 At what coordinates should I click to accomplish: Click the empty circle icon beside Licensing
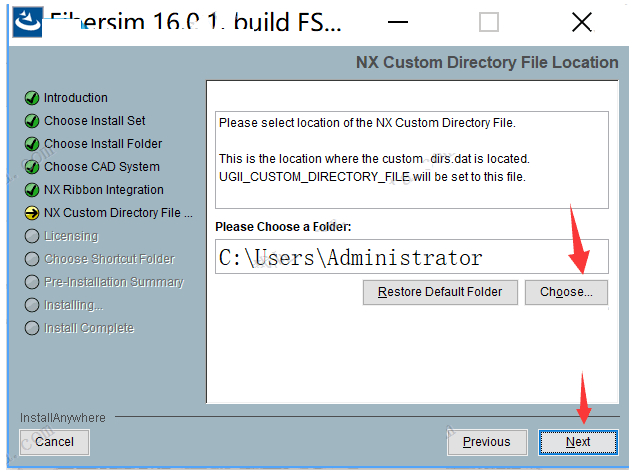pyautogui.click(x=32, y=236)
